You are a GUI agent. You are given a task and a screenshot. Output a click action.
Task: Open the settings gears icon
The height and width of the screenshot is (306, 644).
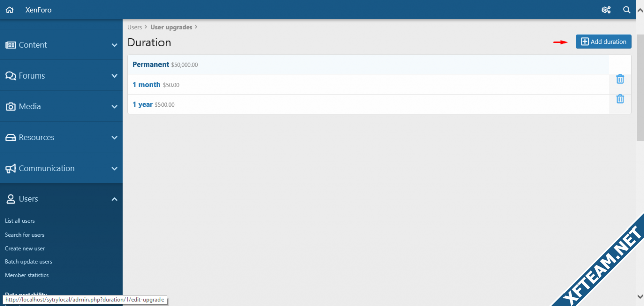[606, 10]
